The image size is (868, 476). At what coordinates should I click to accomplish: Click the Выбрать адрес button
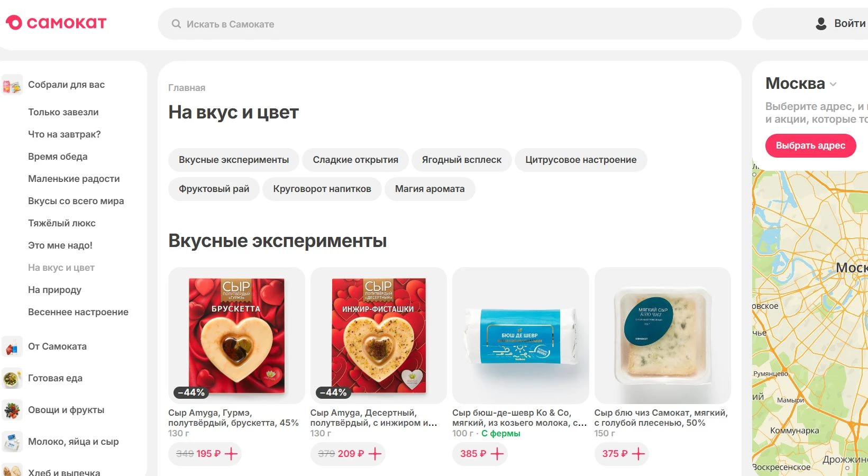tap(810, 145)
